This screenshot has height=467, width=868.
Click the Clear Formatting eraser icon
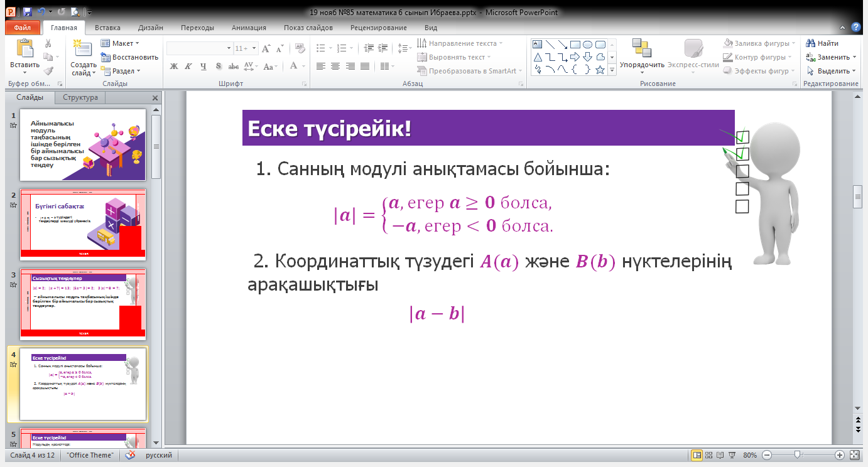(x=300, y=48)
